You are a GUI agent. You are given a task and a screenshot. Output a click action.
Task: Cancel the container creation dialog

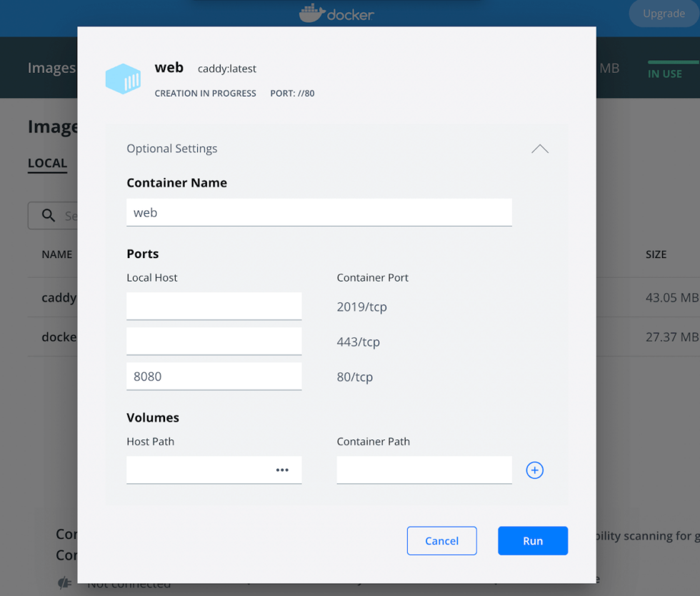[441, 540]
